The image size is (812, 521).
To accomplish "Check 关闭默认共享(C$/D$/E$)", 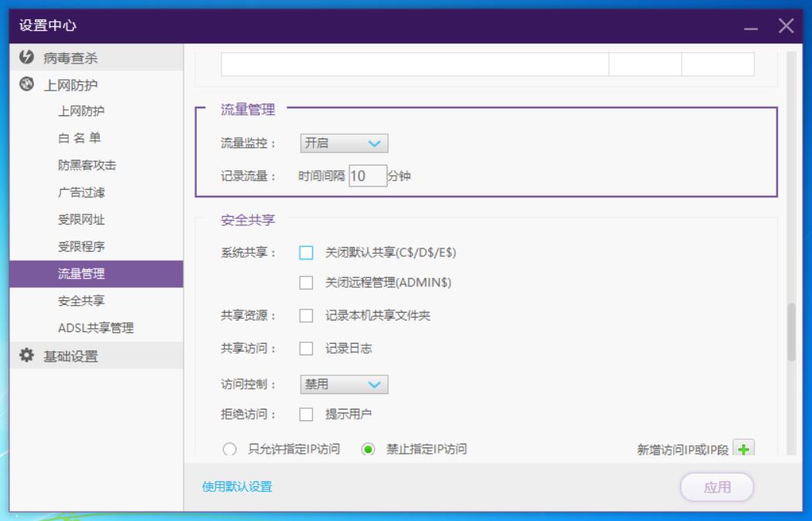I will pos(306,252).
